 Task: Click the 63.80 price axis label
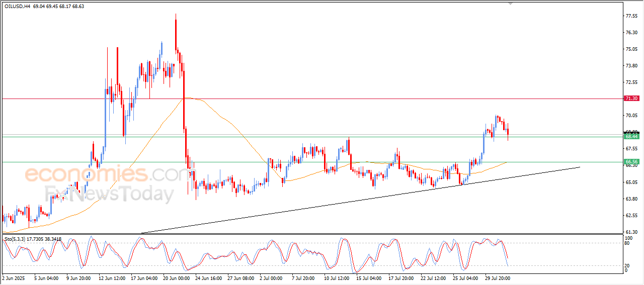tap(631, 199)
